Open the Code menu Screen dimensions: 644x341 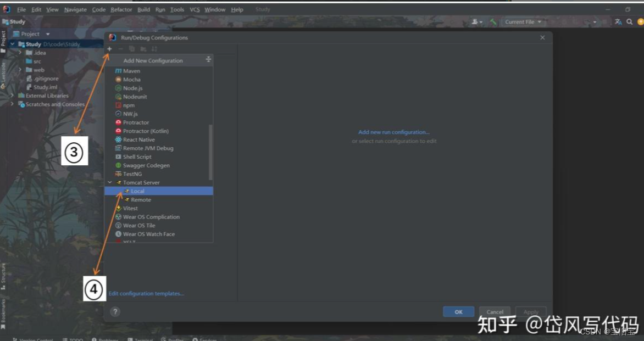point(98,9)
